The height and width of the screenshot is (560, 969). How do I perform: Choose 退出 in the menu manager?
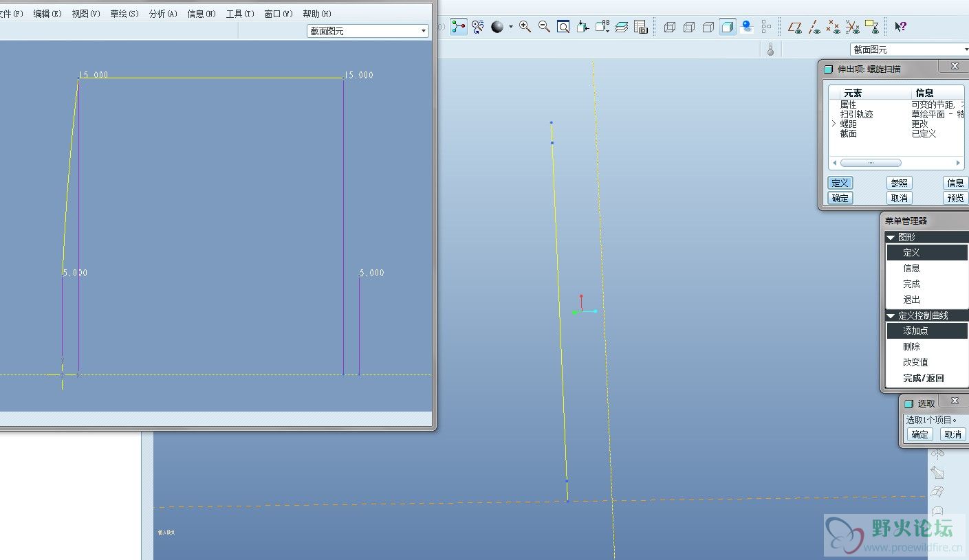[926, 300]
